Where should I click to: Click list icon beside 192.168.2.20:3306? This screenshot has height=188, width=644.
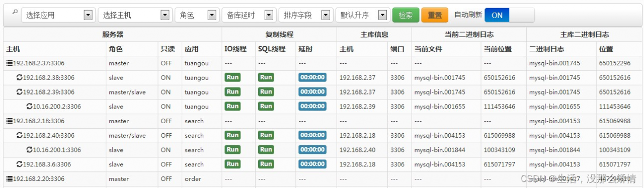click(9, 179)
